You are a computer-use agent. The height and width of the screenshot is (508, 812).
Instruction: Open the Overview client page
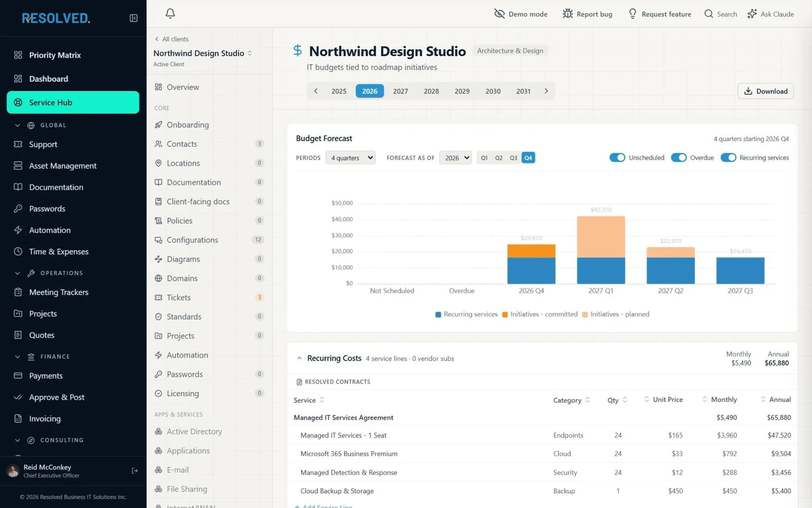pyautogui.click(x=210, y=87)
